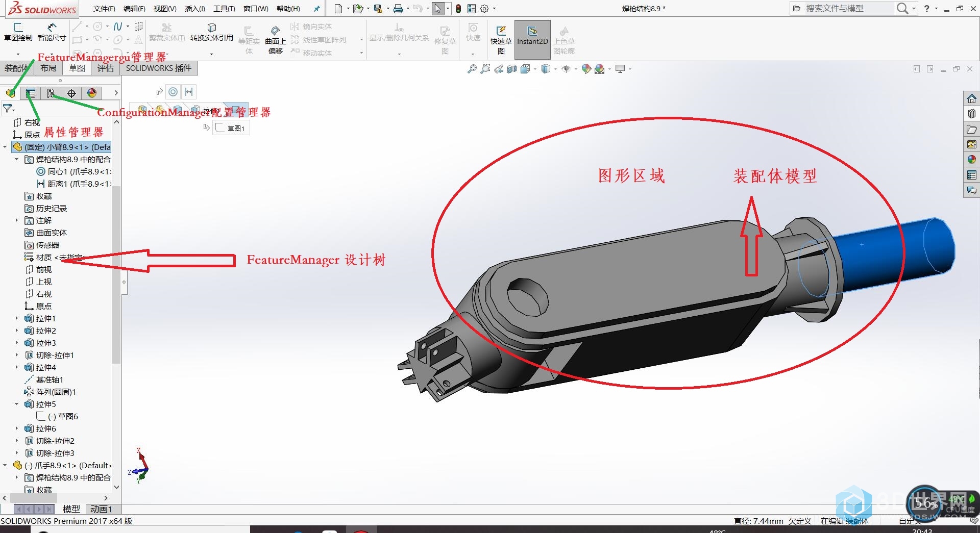Select 同心1 mate in tree
Viewport: 980px width, 533px height.
(x=73, y=171)
